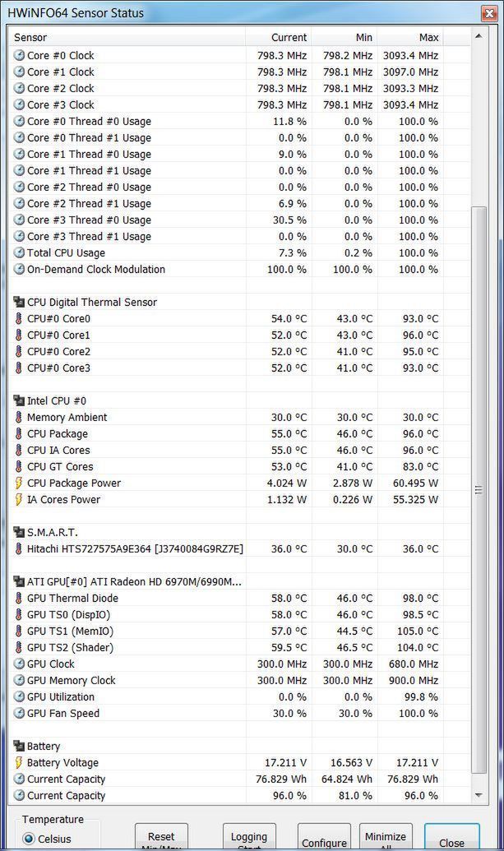This screenshot has height=851, width=504.
Task: Click the Battery group icon
Action: [x=19, y=746]
